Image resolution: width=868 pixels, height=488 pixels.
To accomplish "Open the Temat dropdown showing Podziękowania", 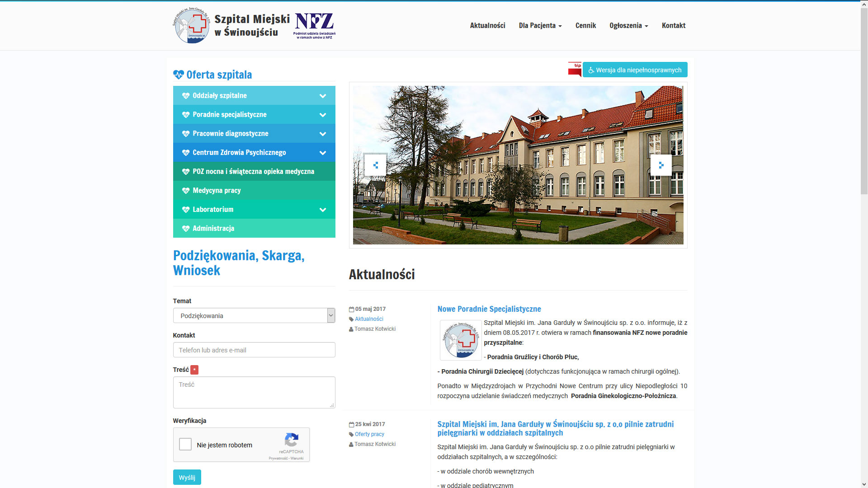I will [x=254, y=316].
